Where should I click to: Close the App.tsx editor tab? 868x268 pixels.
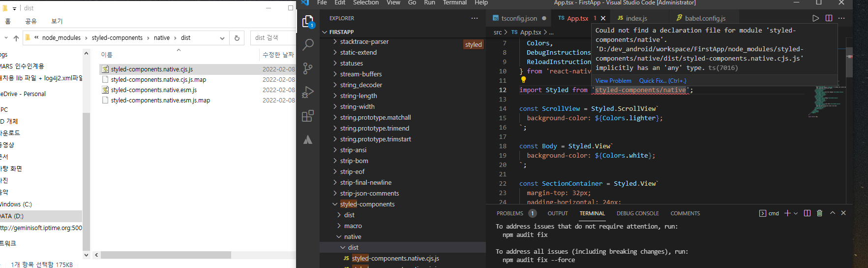pyautogui.click(x=603, y=18)
